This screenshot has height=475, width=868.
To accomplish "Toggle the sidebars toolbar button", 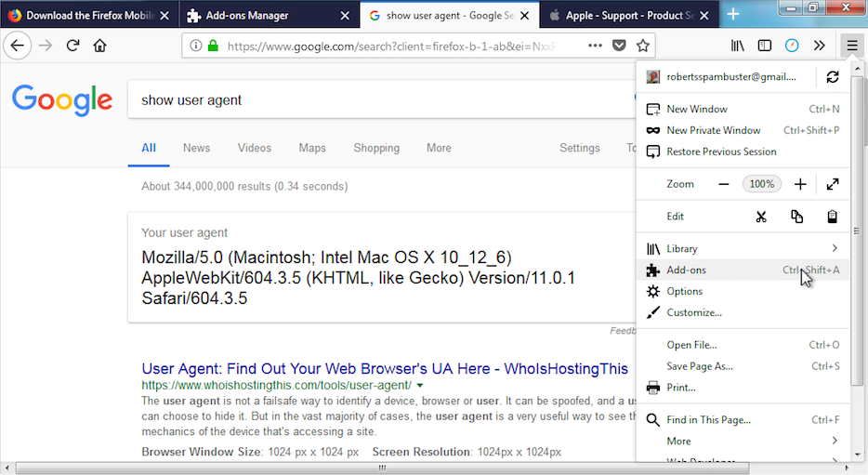I will click(765, 46).
